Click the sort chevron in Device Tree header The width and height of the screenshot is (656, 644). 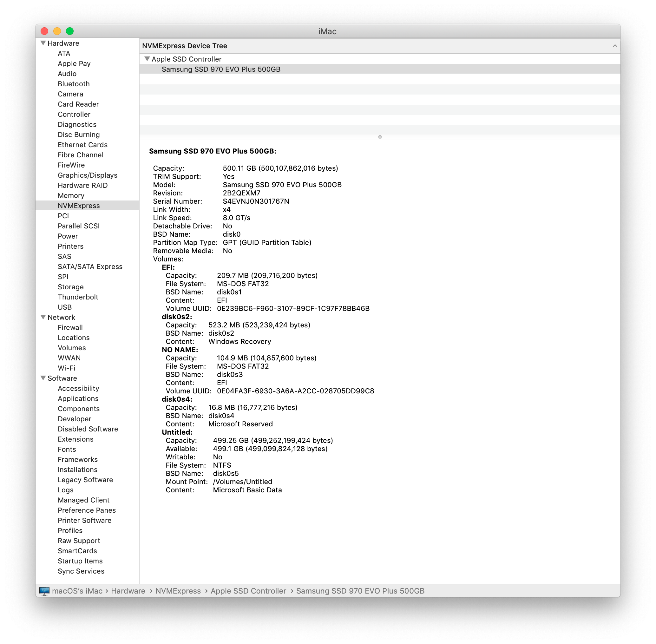point(614,46)
